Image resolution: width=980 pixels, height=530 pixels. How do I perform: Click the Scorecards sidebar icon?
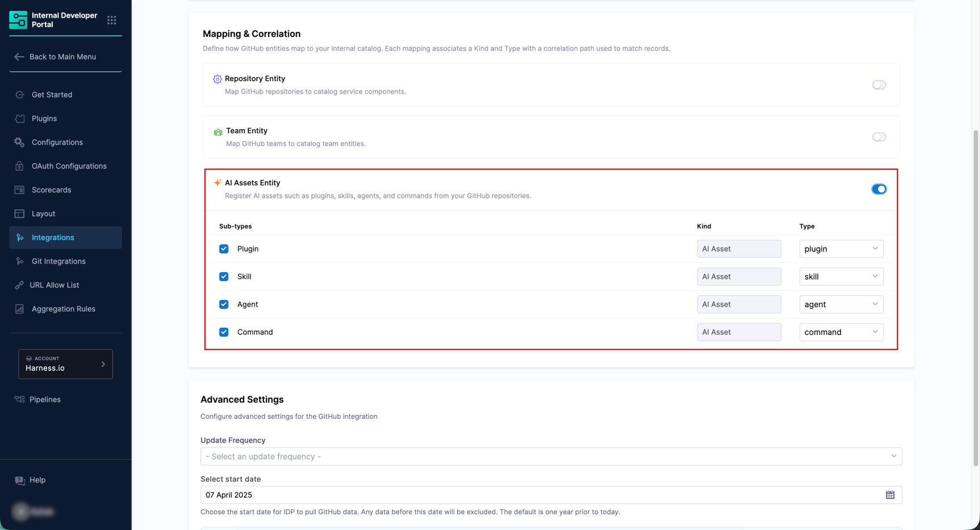coord(20,190)
